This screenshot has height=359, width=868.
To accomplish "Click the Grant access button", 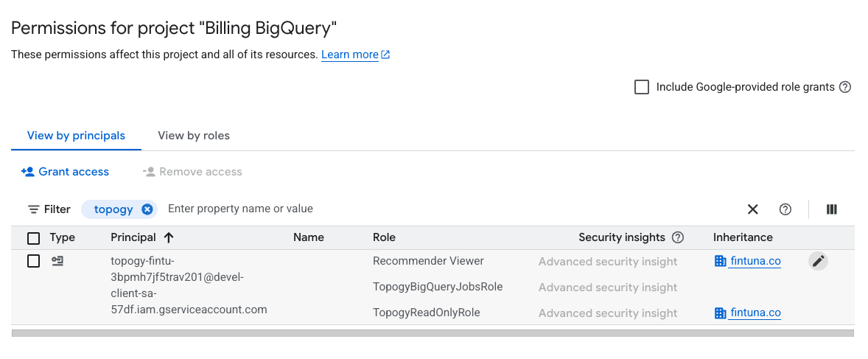I will (x=65, y=172).
